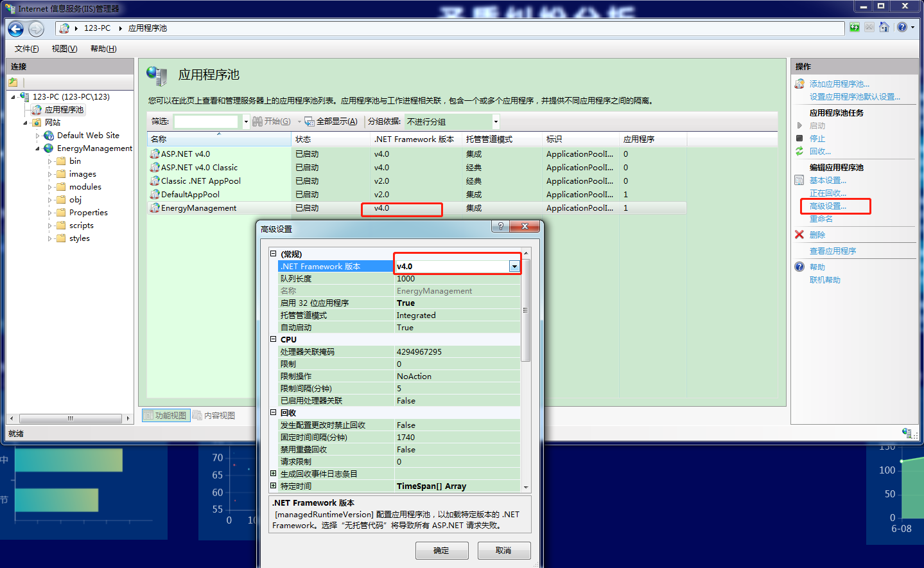Open the 帮助(H) menu
924x568 pixels.
point(103,49)
